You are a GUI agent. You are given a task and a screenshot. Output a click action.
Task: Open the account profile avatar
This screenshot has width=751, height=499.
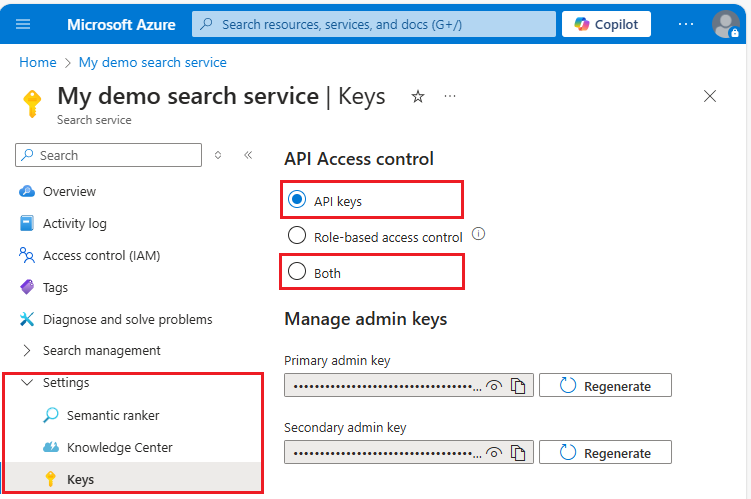[726, 24]
